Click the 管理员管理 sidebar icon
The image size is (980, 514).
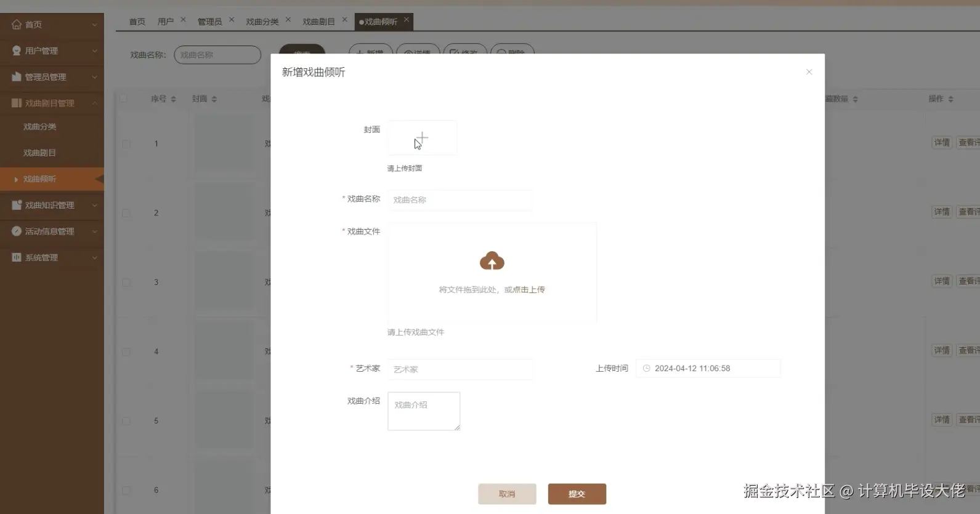(17, 77)
